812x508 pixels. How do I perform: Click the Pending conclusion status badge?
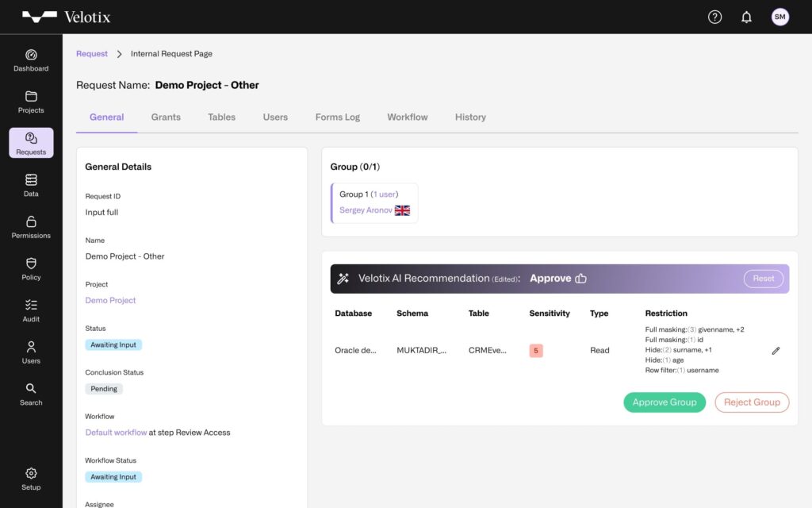104,389
